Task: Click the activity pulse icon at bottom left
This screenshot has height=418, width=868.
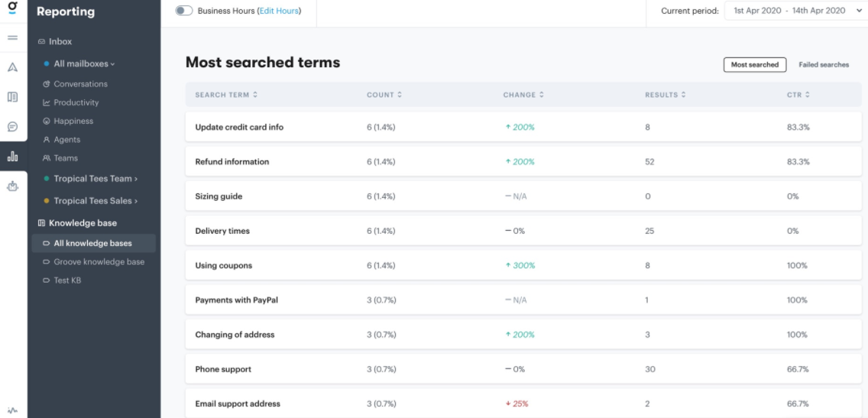Action: (x=12, y=410)
